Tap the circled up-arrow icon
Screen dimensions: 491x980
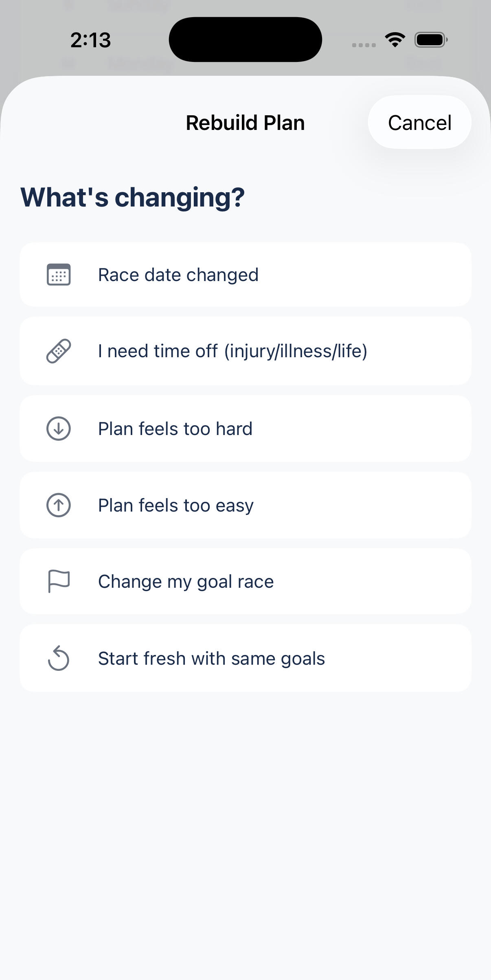point(59,505)
